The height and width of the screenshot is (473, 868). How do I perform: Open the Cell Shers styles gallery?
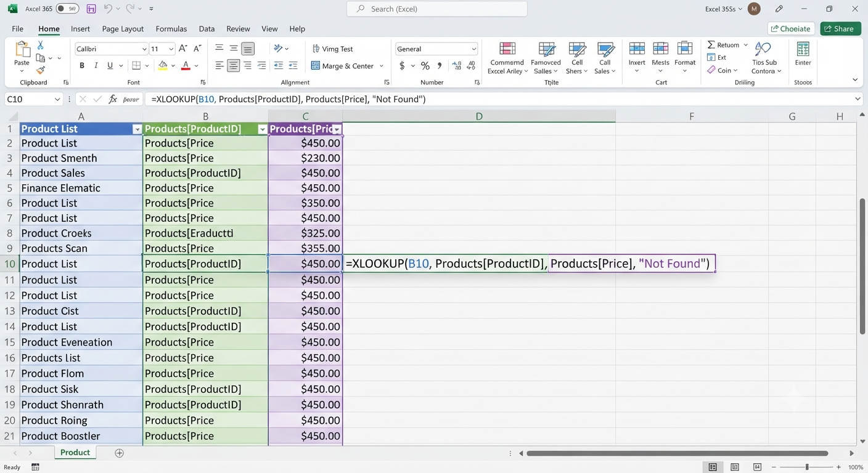click(577, 59)
